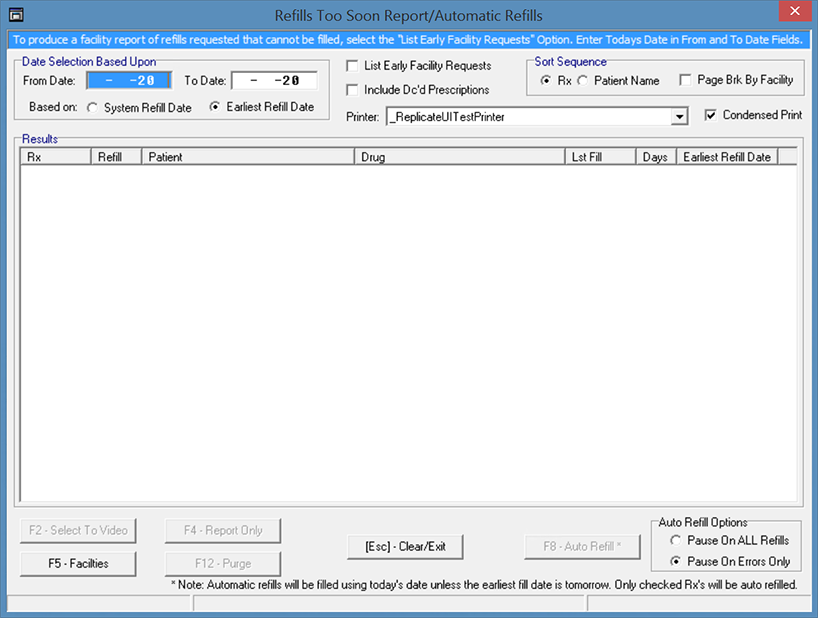Click the Earliest Refill Date column header
The height and width of the screenshot is (618, 818).
(727, 157)
